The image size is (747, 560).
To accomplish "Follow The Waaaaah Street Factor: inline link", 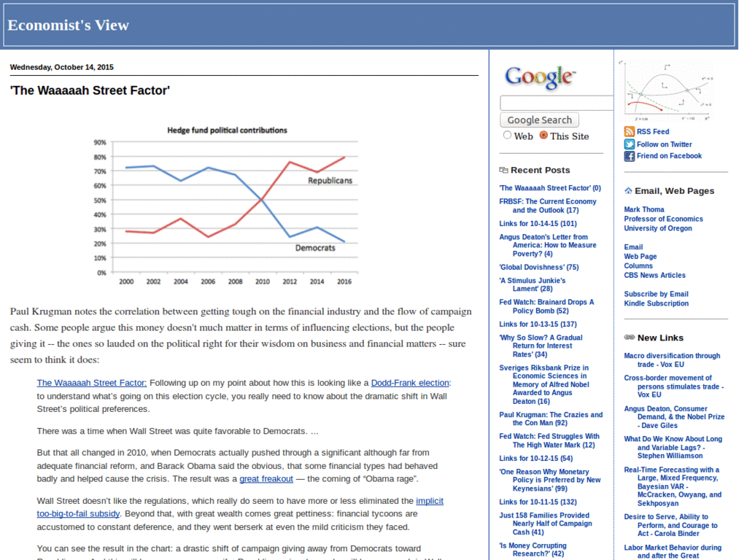I will 92,383.
